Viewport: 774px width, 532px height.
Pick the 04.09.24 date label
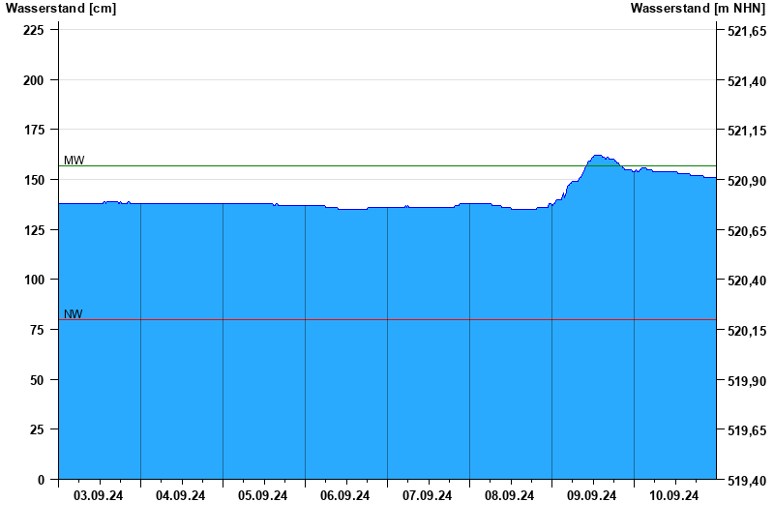[181, 495]
